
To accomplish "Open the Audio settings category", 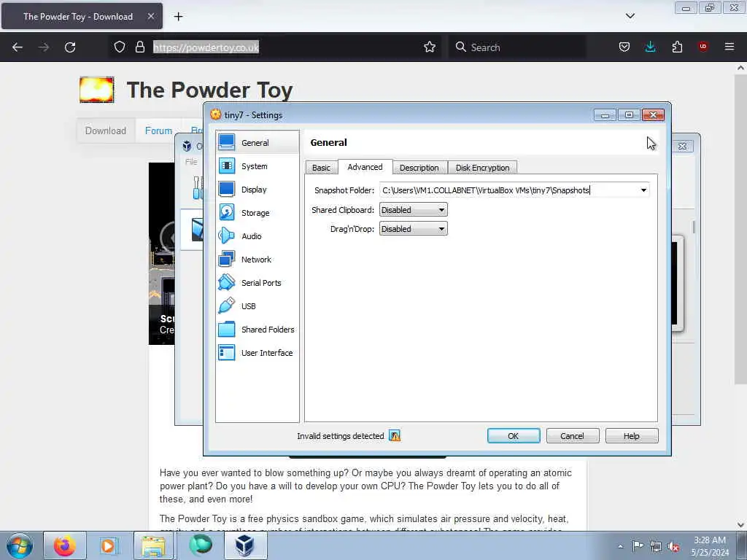I will click(x=258, y=236).
